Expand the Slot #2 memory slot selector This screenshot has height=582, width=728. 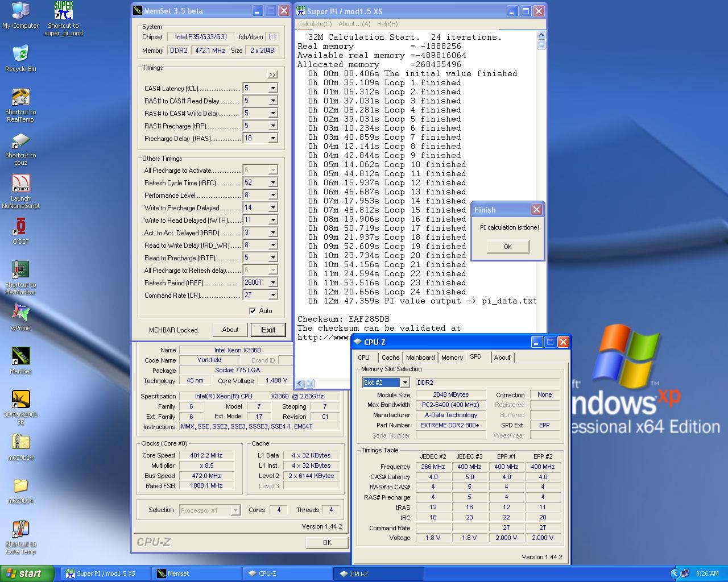pyautogui.click(x=404, y=383)
